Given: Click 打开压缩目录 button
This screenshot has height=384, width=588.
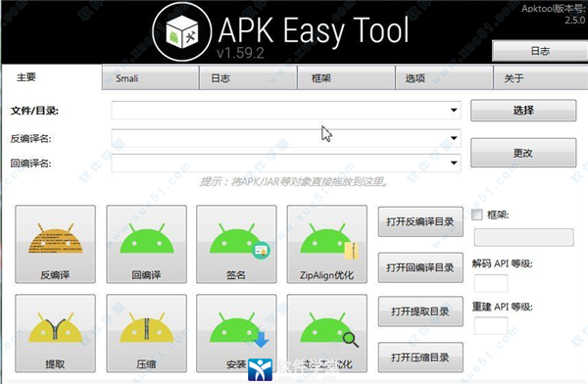Looking at the screenshot, I should pos(420,358).
